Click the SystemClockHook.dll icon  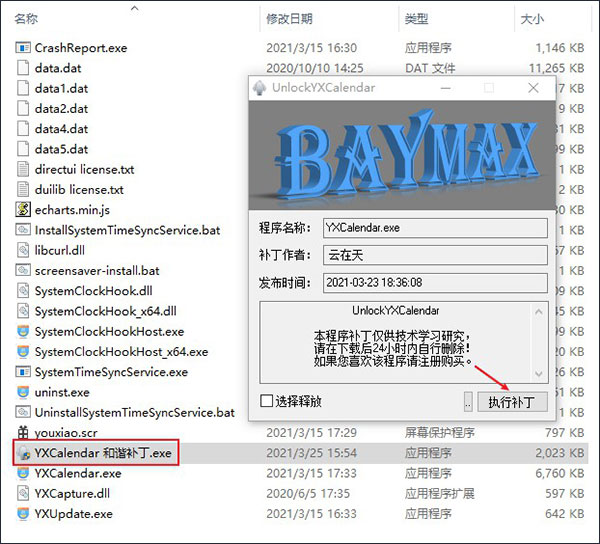click(23, 291)
